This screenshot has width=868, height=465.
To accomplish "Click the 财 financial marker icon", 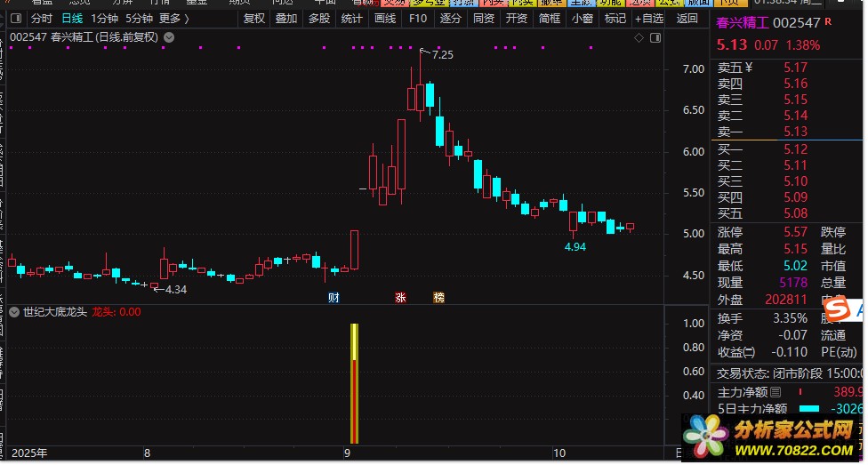I will coord(334,297).
